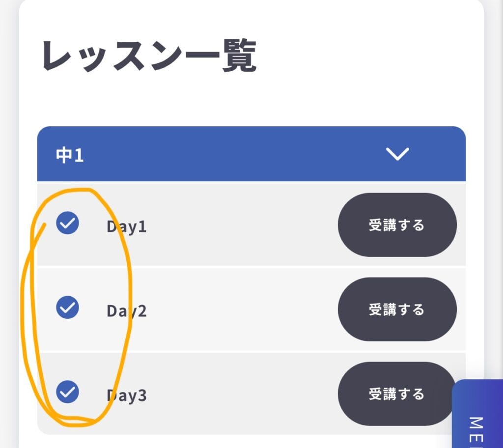Click the レッスン一覧 page heading
503x448 pixels.
tap(149, 57)
